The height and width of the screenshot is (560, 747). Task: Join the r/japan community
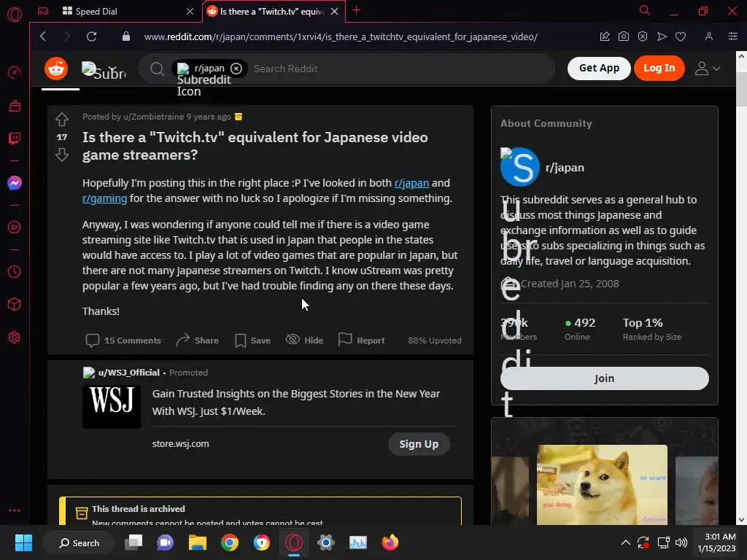click(x=604, y=378)
